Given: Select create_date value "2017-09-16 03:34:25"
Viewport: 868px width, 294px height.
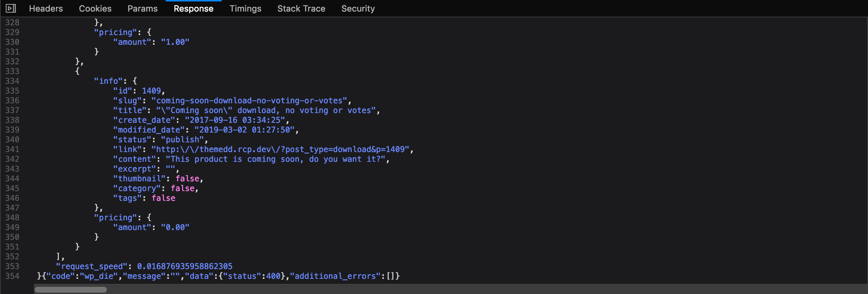Looking at the screenshot, I should tap(235, 120).
